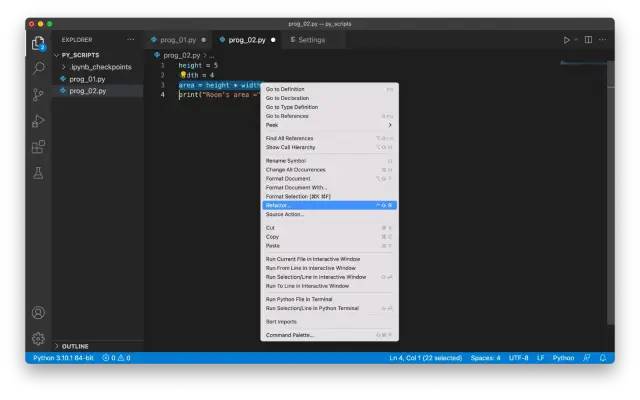The image size is (640, 400).
Task: Click UTF-8 encoding in status bar
Action: pos(518,358)
